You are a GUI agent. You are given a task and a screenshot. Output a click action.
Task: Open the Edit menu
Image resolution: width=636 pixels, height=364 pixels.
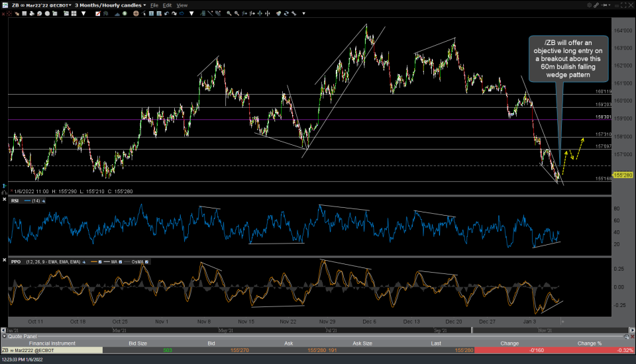click(x=167, y=5)
